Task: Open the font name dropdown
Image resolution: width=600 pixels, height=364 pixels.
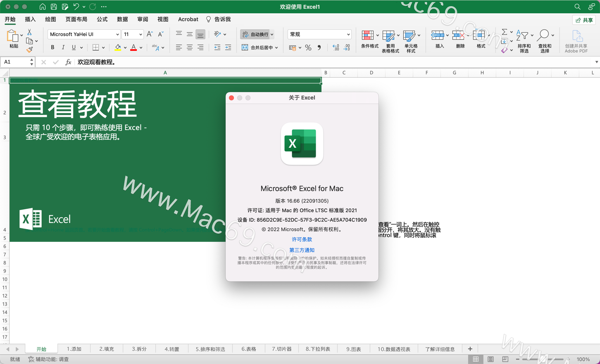Action: pyautogui.click(x=117, y=35)
